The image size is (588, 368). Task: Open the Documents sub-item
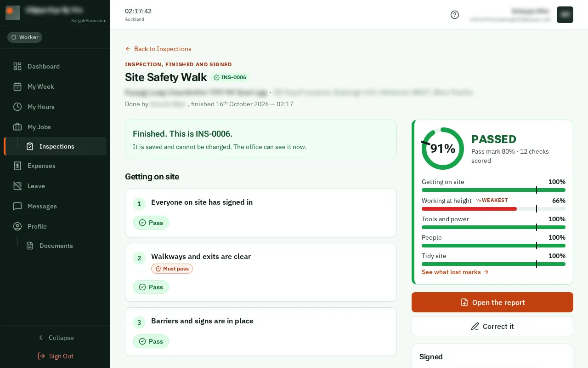coord(64,246)
